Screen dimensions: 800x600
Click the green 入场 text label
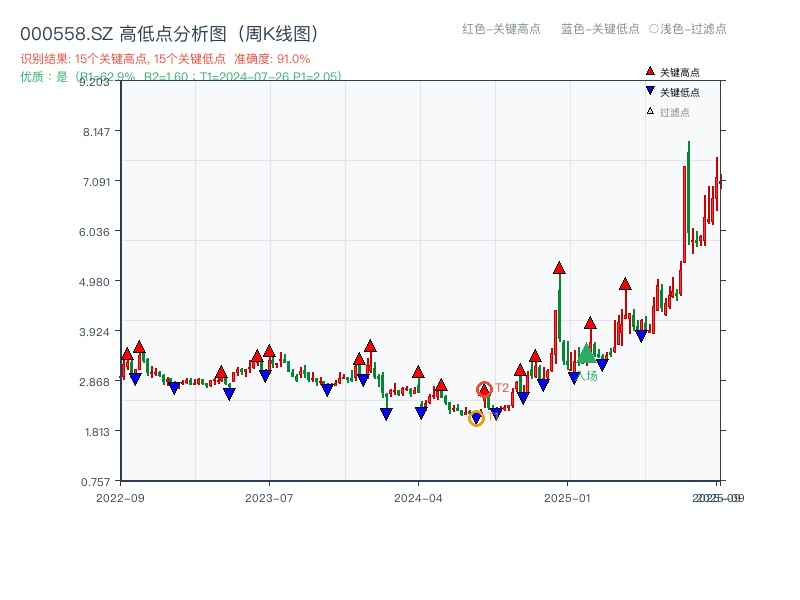588,376
